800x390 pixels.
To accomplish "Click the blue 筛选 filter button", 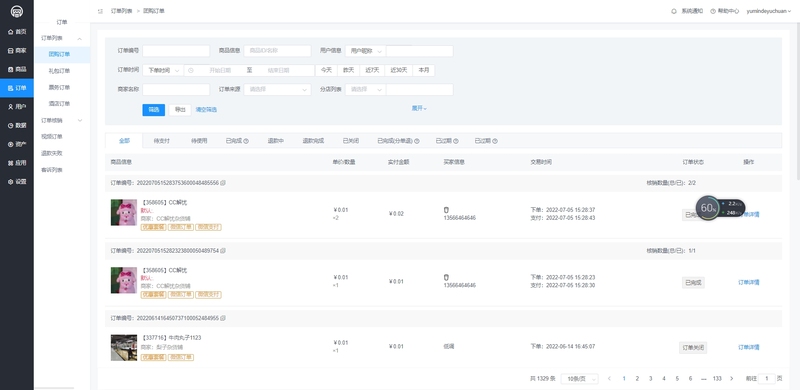I will [x=154, y=110].
